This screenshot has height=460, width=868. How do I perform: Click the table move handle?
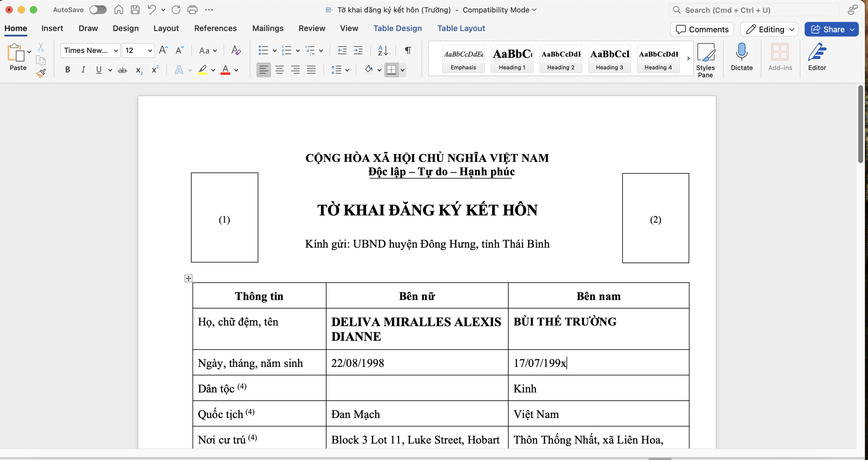[x=189, y=278]
